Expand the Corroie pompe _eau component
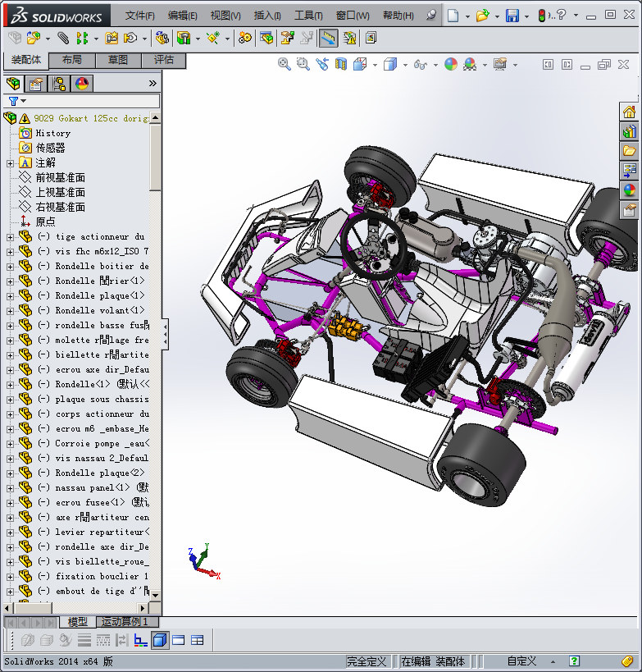The image size is (642, 672). 10,444
